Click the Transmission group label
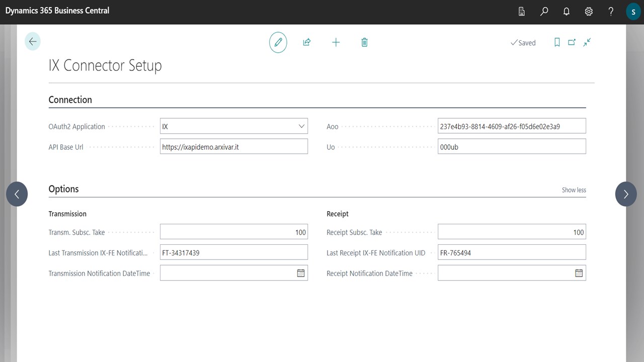 click(x=67, y=214)
